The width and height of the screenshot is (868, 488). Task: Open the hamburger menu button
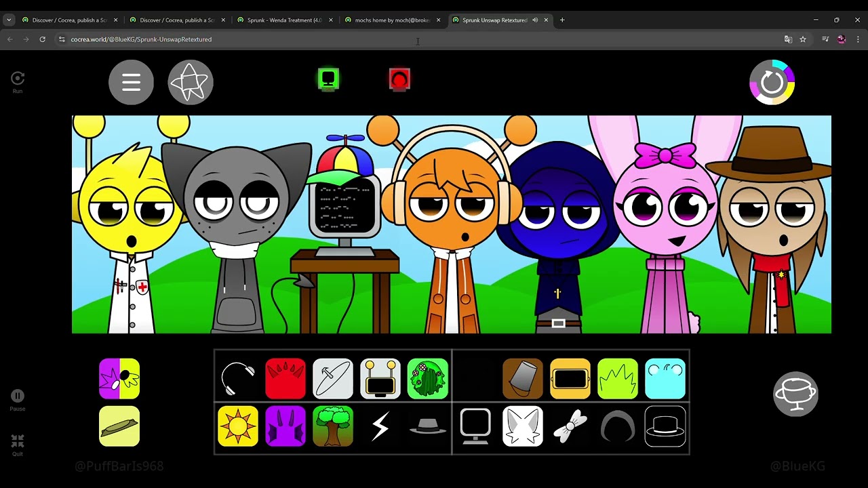tap(131, 83)
